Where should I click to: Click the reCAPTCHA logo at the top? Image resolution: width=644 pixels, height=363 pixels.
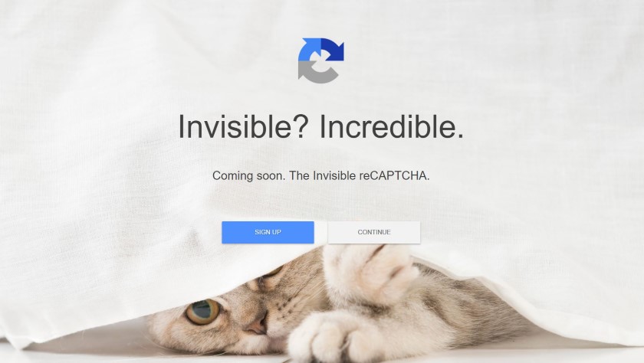pos(320,60)
